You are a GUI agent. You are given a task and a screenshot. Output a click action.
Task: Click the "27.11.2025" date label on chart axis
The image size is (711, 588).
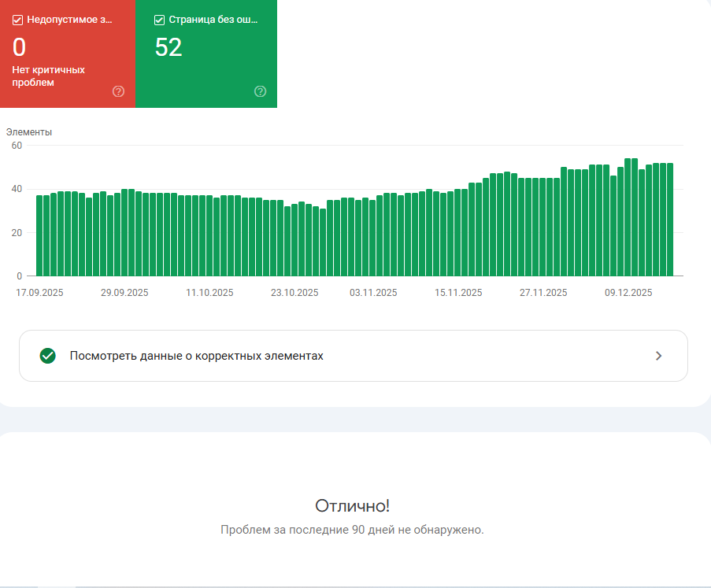click(x=543, y=293)
